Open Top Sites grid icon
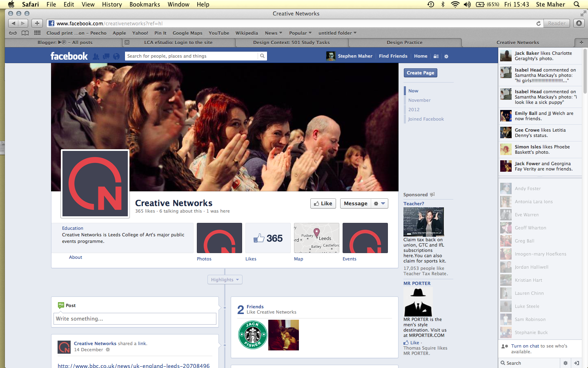588x368 pixels. [x=37, y=33]
